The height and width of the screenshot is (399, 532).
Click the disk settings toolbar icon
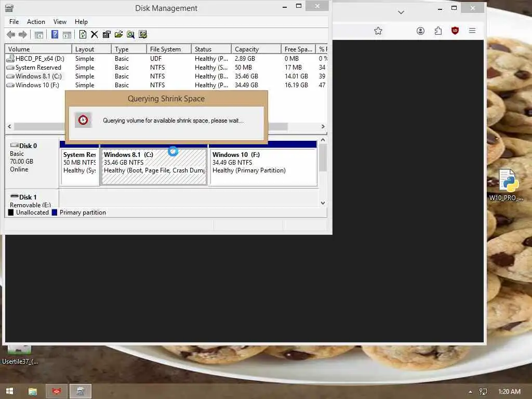143,34
